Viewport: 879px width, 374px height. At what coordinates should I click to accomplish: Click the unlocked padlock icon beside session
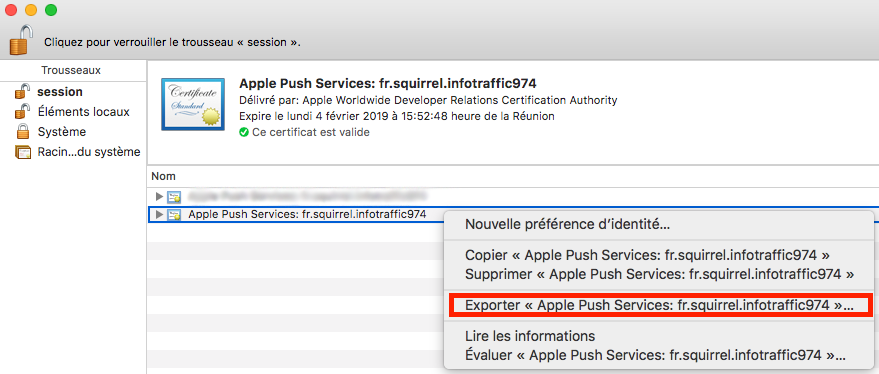[x=22, y=91]
